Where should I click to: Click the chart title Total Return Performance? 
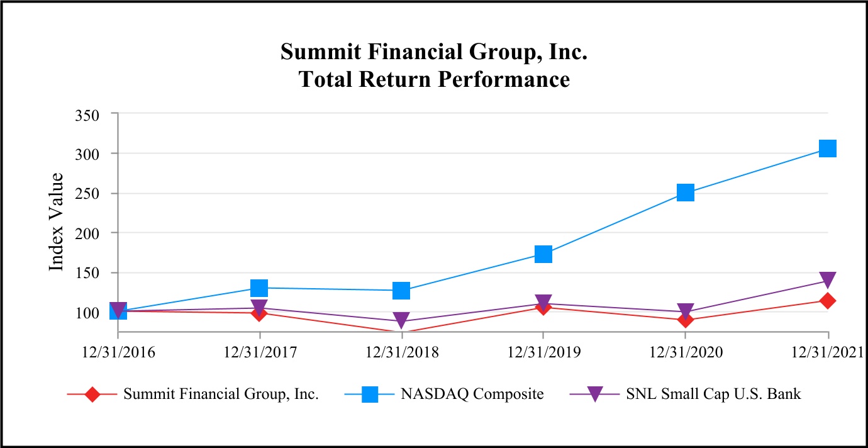point(434,80)
